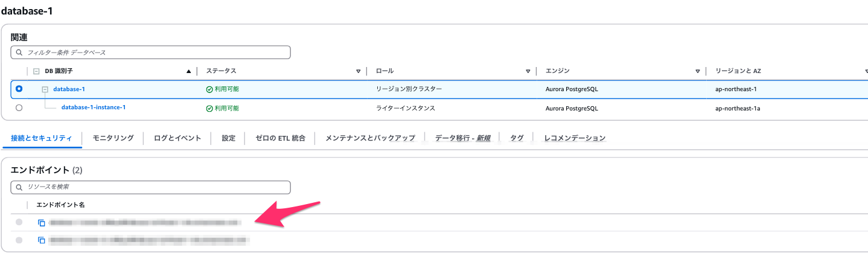Click the エンドポイント名 column header

pyautogui.click(x=60, y=205)
